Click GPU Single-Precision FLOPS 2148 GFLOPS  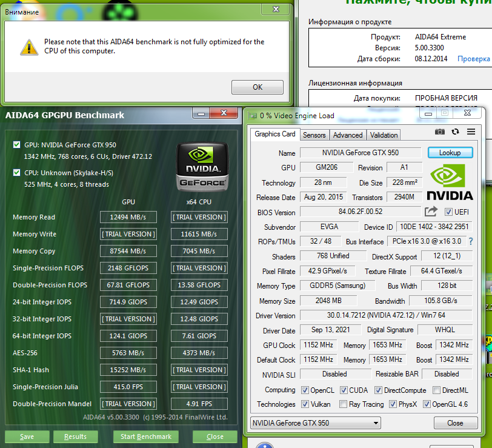[x=128, y=268]
